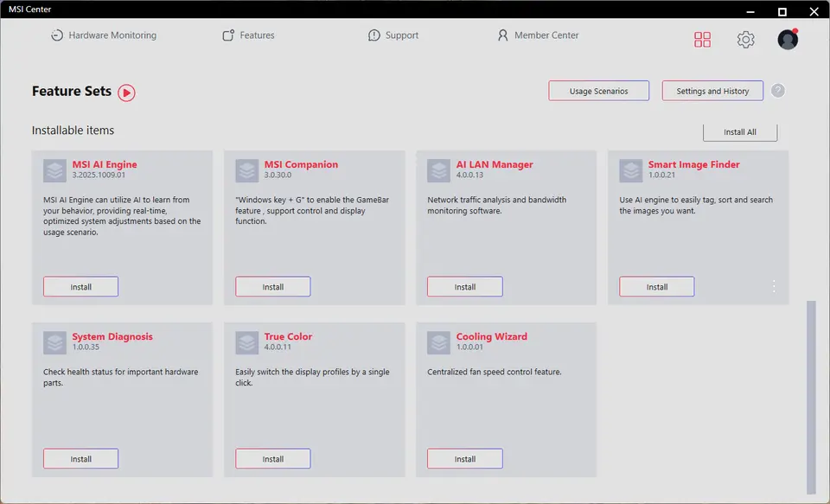Switch to Hardware Monitoring tab
The image size is (830, 504).
pyautogui.click(x=103, y=35)
